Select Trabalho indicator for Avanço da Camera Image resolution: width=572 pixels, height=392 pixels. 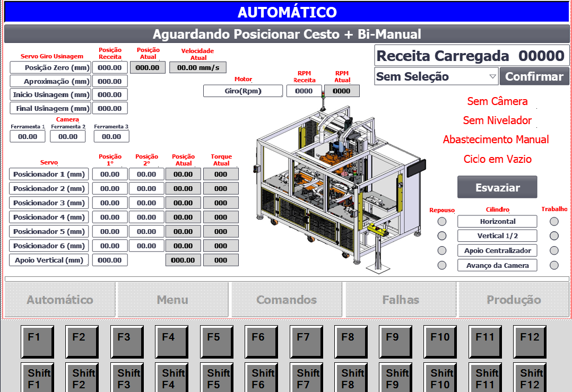[554, 265]
